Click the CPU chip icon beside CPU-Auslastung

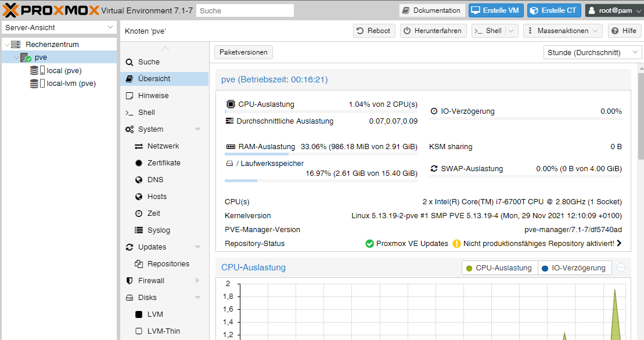(231, 104)
